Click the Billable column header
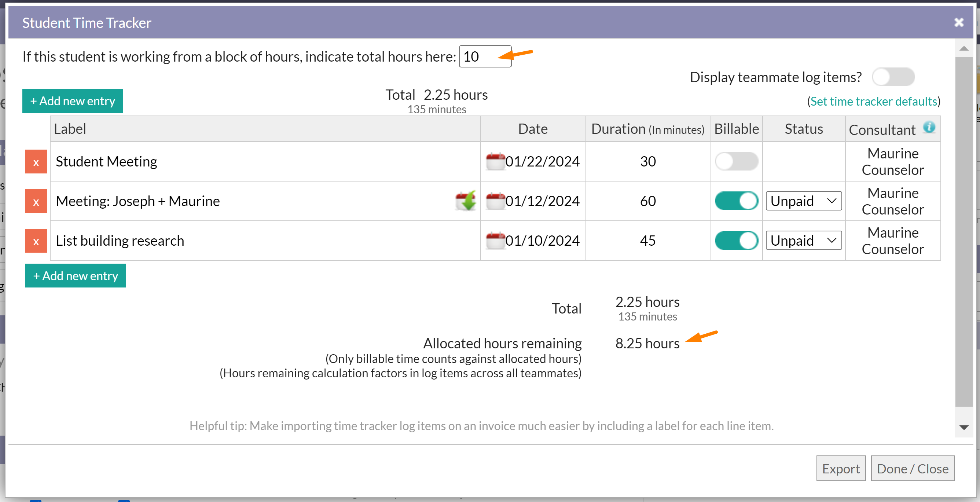The width and height of the screenshot is (980, 502). pos(736,129)
